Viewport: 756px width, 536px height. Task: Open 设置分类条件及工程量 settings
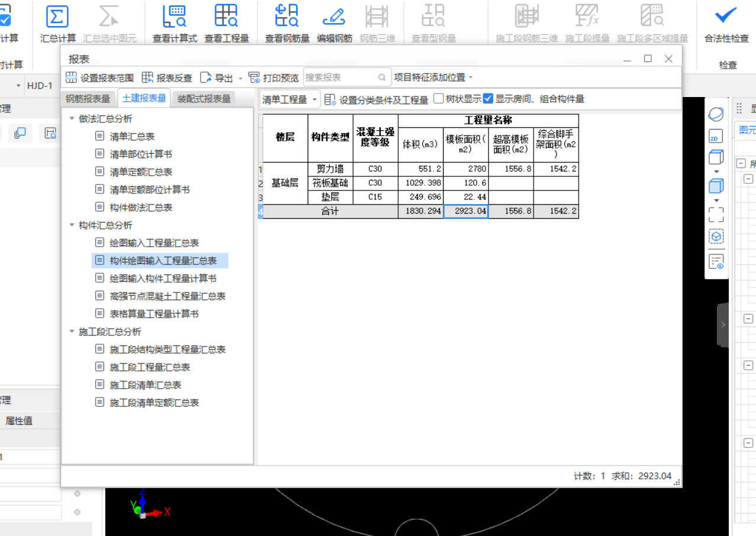pos(376,99)
